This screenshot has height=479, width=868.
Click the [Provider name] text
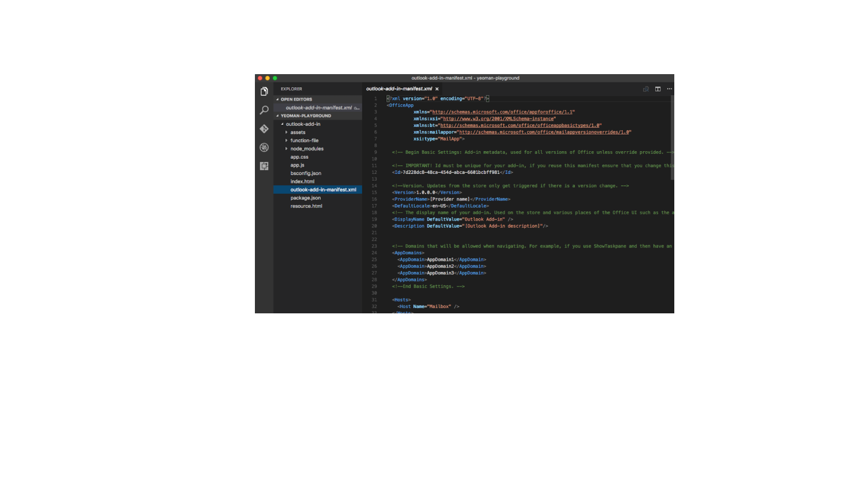450,199
